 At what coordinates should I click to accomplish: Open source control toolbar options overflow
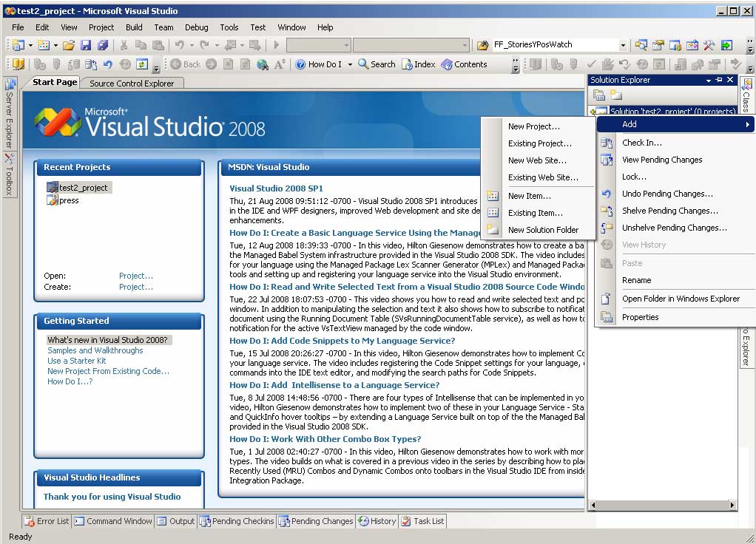point(156,67)
